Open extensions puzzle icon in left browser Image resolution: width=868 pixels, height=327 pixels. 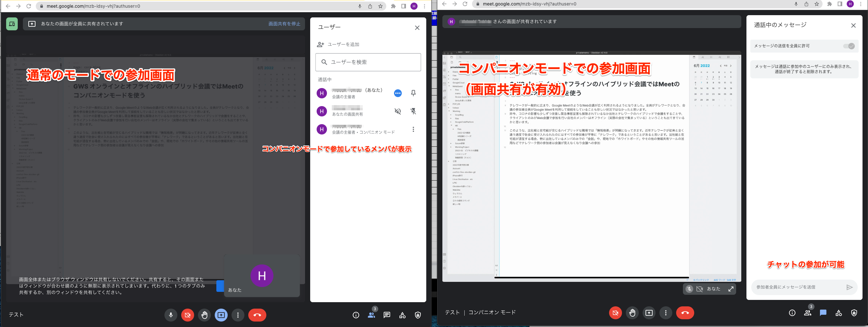[x=393, y=6]
